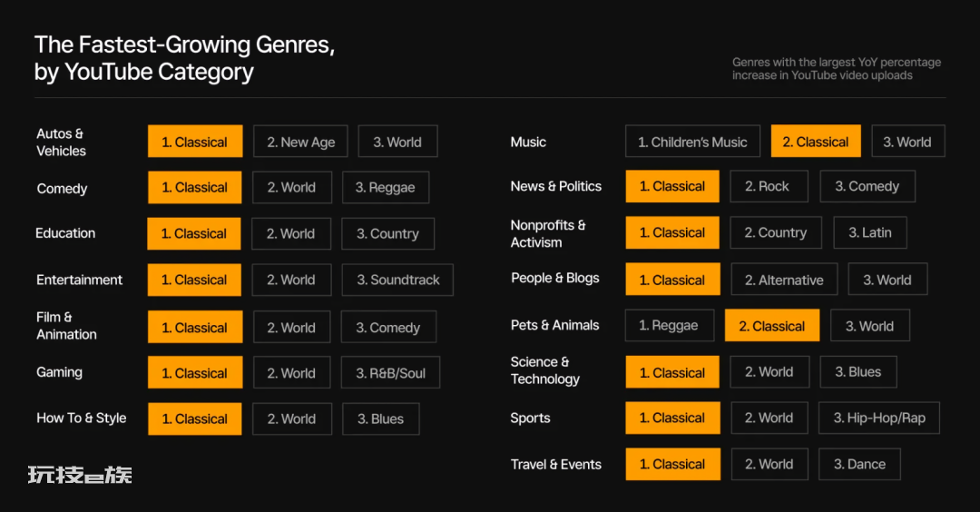
Task: Select the '2. Rock' genre box
Action: click(769, 186)
